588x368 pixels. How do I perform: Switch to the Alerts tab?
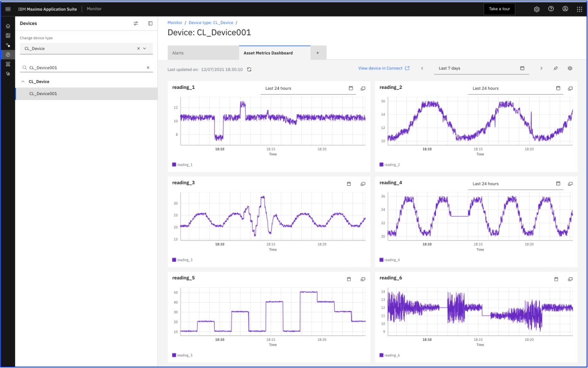(203, 53)
